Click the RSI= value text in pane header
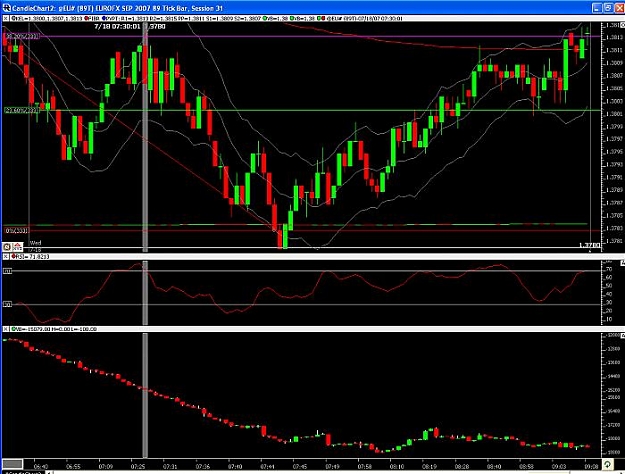Viewport: 625px width, 474px height. [33, 257]
